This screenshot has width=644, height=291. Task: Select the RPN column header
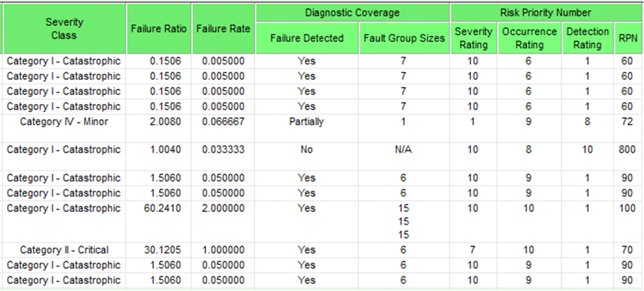[627, 38]
